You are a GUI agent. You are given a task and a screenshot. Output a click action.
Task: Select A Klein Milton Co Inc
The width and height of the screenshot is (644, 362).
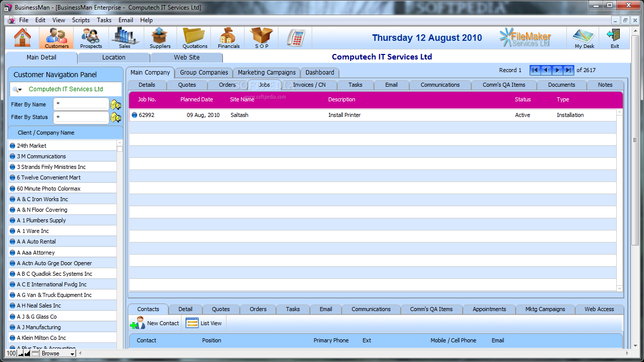point(63,338)
